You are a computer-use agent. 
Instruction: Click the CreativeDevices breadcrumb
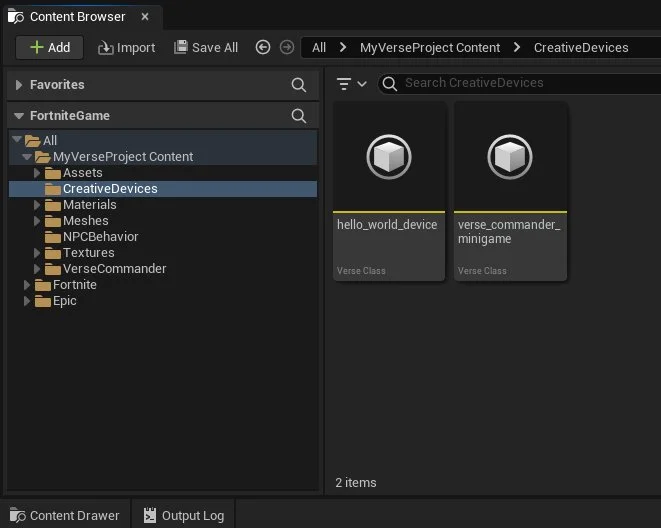pyautogui.click(x=581, y=48)
